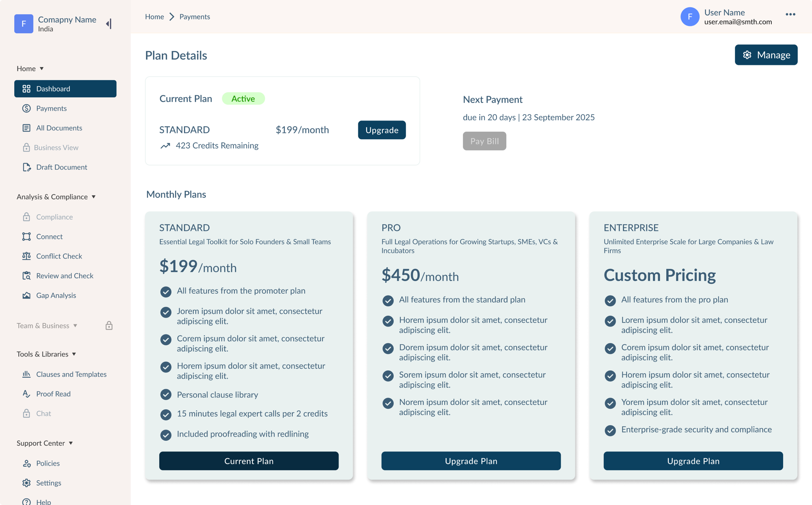Click the Conflict Check scales icon
Viewport: 812px width, 505px height.
[x=26, y=256]
